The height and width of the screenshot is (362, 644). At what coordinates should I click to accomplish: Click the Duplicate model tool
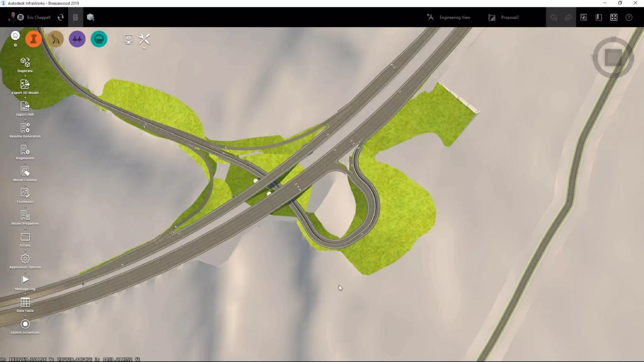(x=25, y=65)
